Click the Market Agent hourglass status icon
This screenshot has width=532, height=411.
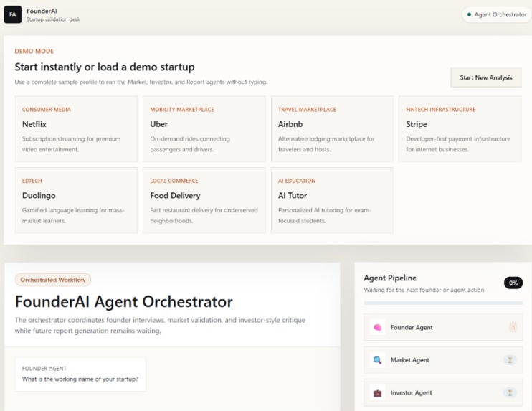(510, 360)
